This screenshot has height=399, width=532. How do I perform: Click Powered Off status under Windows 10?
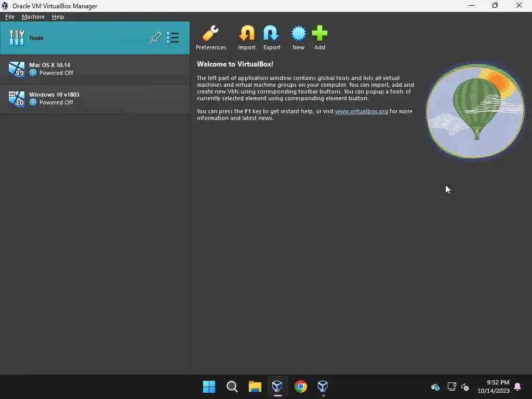(56, 102)
